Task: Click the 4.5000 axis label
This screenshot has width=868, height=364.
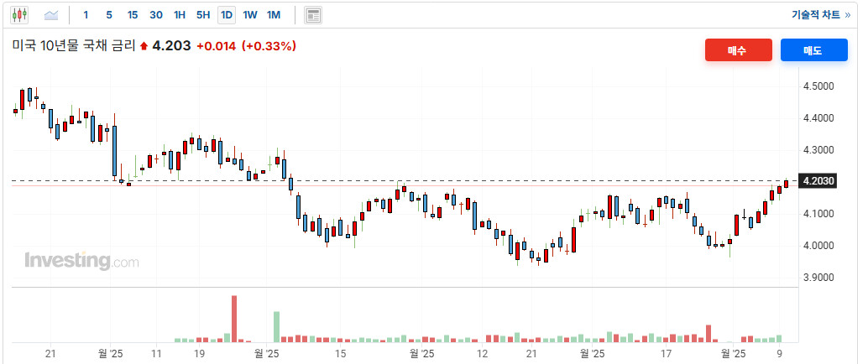Action: (x=818, y=86)
